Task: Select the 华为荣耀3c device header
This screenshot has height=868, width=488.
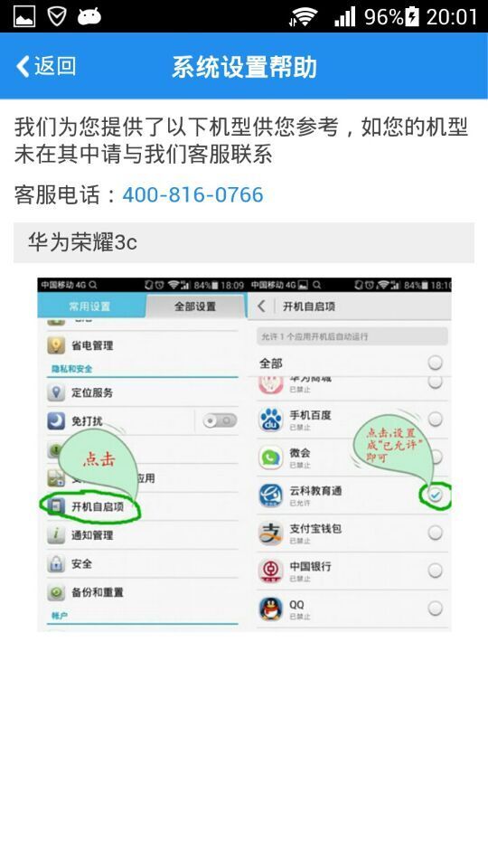Action: tap(243, 242)
